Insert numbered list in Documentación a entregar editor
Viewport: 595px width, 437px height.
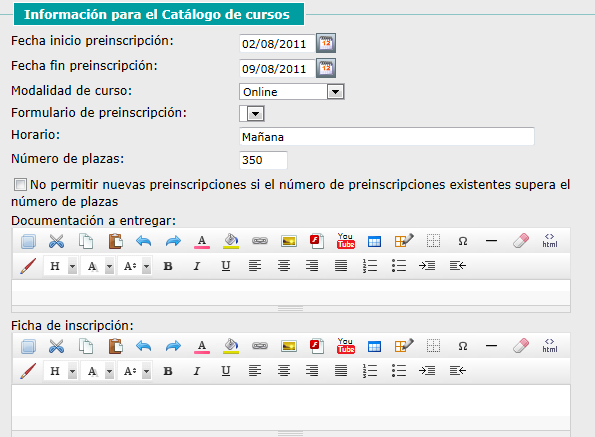(x=370, y=266)
